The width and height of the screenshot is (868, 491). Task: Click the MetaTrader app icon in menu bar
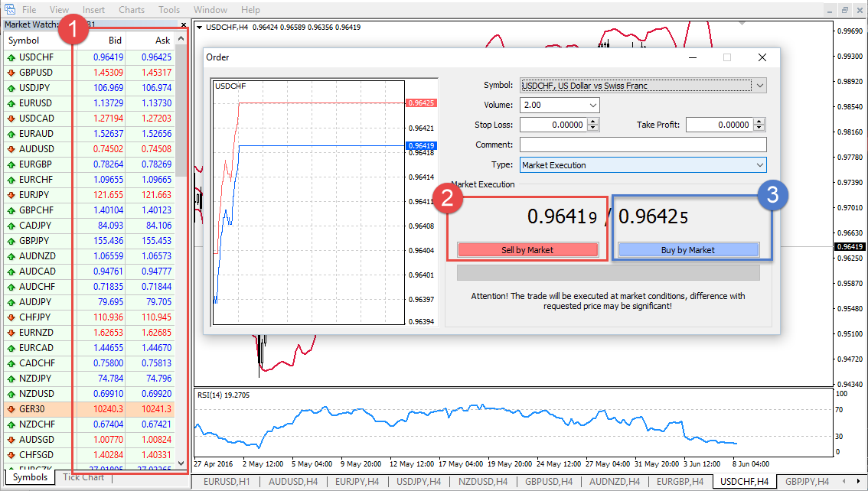(x=10, y=10)
